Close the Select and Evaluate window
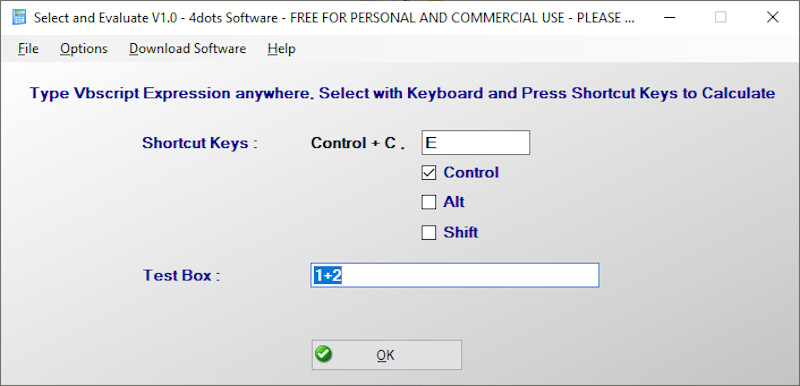800x386 pixels. 772,17
